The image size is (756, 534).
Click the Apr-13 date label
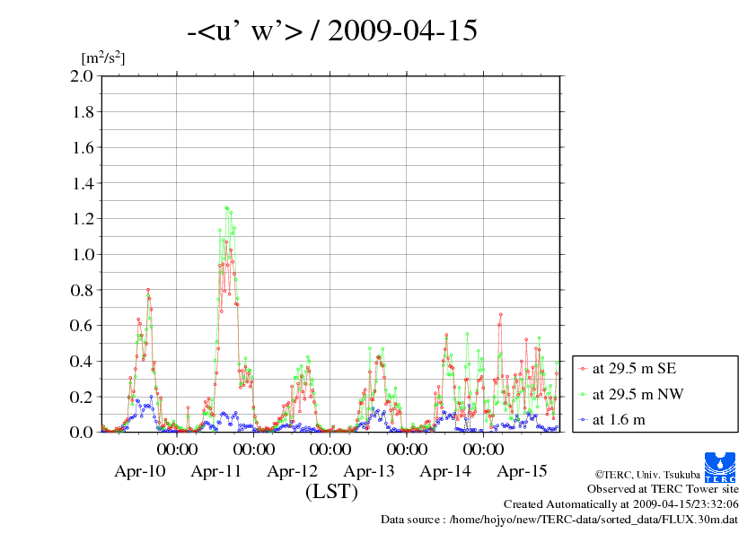(x=369, y=471)
